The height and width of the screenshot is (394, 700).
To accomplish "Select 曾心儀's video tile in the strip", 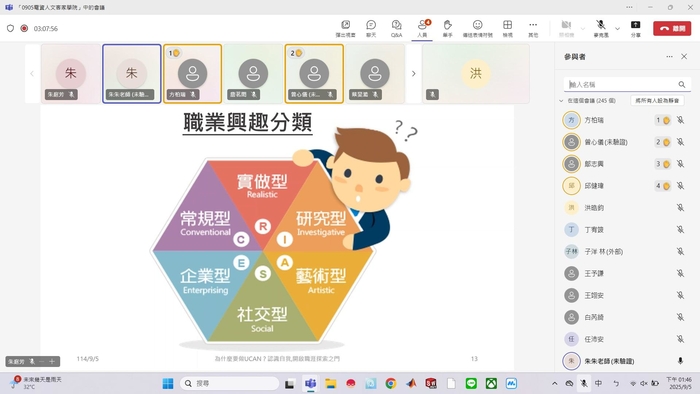I will point(314,74).
